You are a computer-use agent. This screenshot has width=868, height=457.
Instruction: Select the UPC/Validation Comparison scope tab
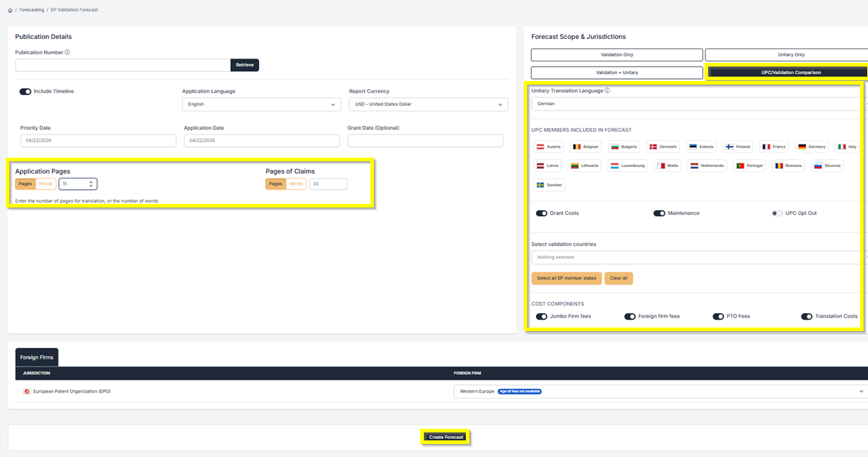point(786,72)
